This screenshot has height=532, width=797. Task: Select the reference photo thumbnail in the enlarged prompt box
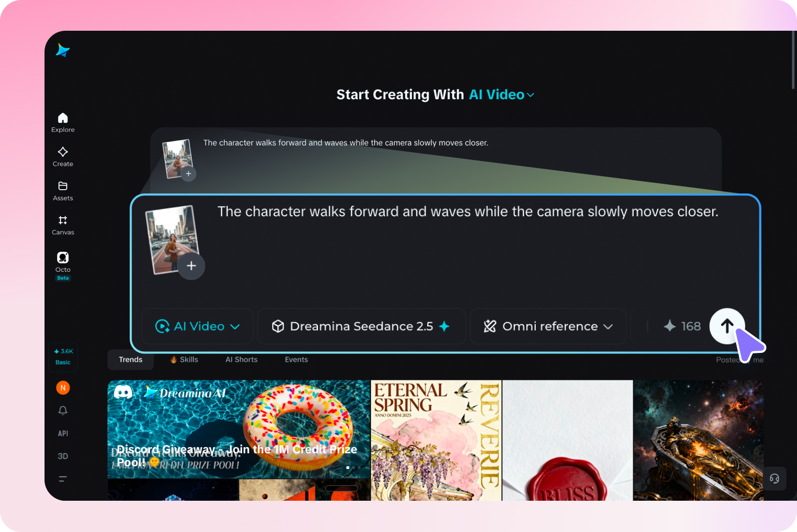(x=172, y=239)
